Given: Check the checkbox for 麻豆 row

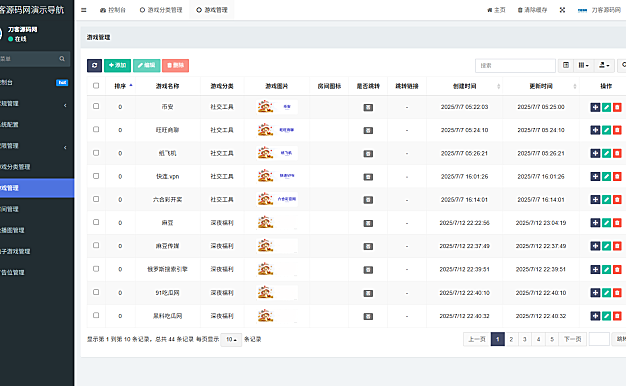Looking at the screenshot, I should tap(96, 222).
